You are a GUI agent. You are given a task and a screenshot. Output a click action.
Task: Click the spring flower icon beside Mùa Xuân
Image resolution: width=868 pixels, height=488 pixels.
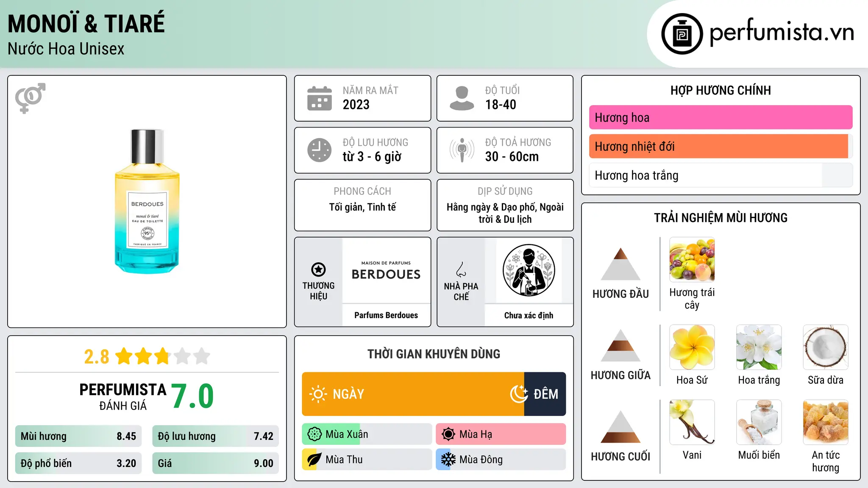(x=314, y=434)
